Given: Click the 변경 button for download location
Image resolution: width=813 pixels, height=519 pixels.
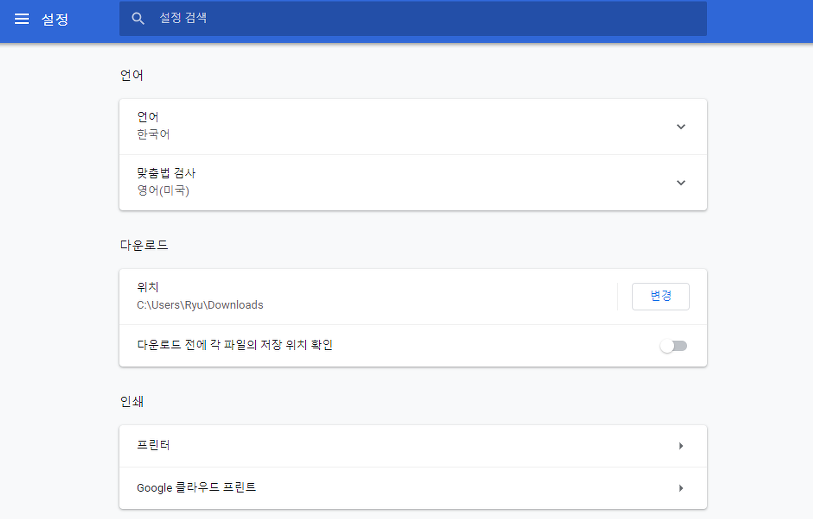Looking at the screenshot, I should coord(661,297).
